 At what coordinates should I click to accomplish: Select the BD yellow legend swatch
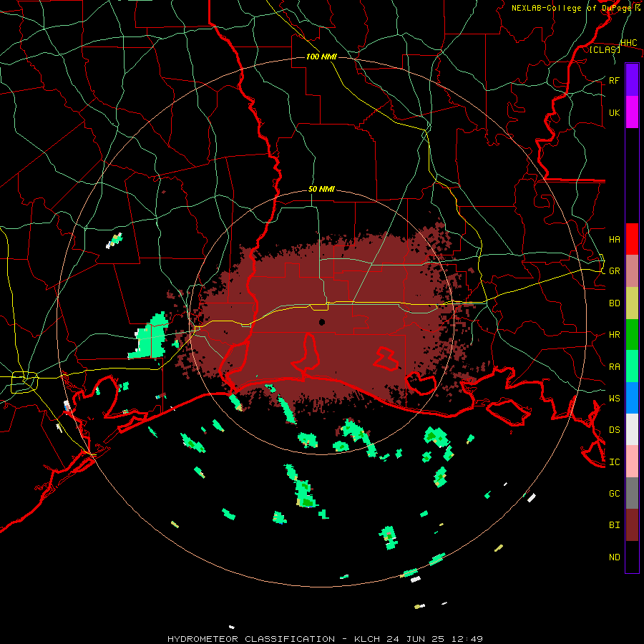click(632, 303)
